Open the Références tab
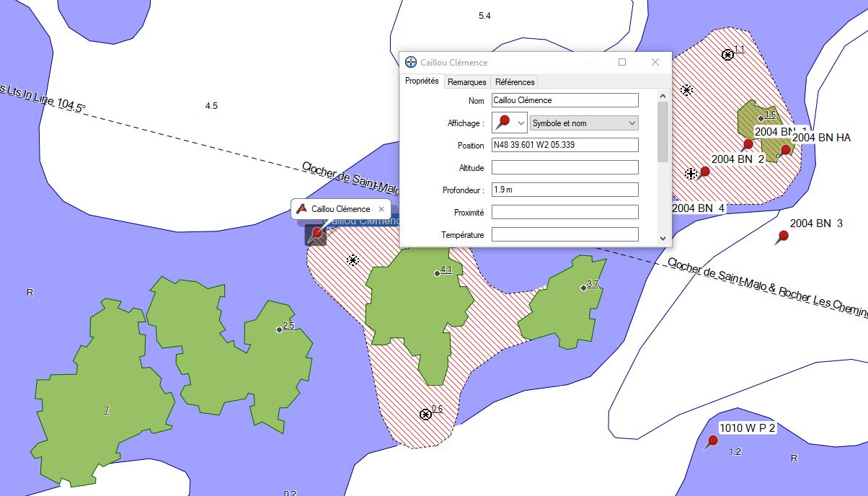 pyautogui.click(x=515, y=82)
